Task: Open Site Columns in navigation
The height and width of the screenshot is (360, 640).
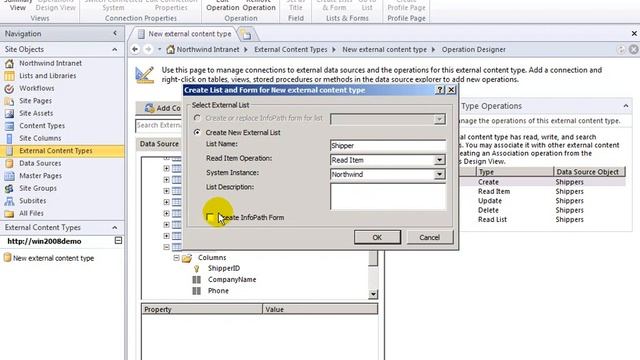Action: click(x=40, y=138)
